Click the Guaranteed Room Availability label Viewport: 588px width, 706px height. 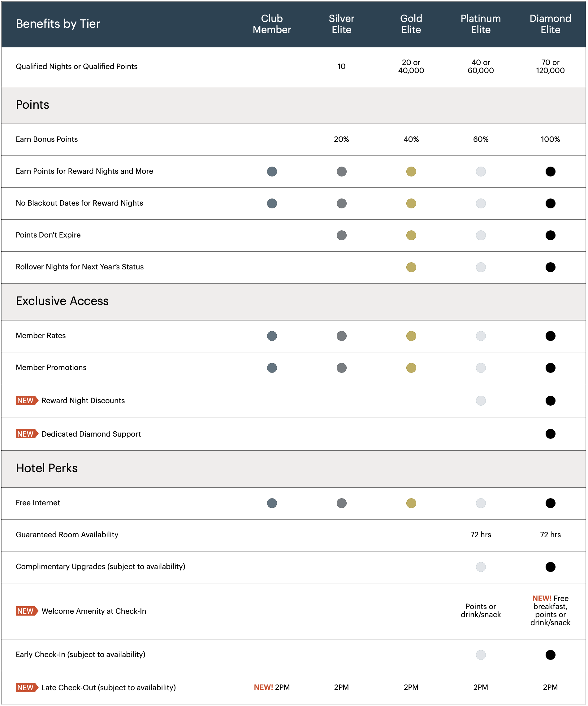click(x=67, y=534)
